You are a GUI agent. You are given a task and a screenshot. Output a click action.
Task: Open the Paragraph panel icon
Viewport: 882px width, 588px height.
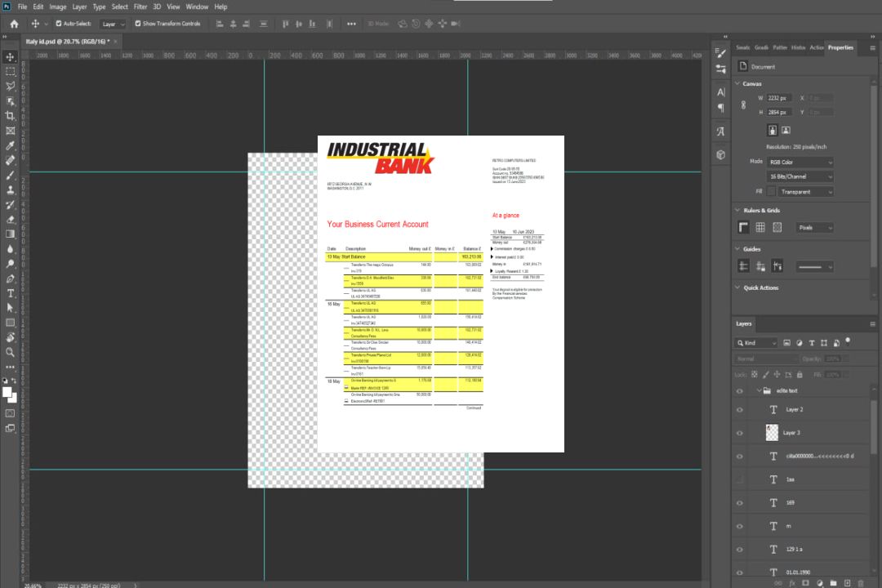click(x=721, y=108)
